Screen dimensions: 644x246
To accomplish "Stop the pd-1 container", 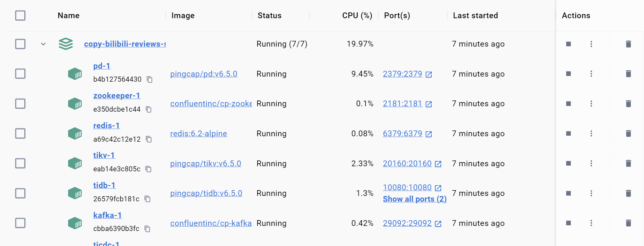I will (x=568, y=74).
